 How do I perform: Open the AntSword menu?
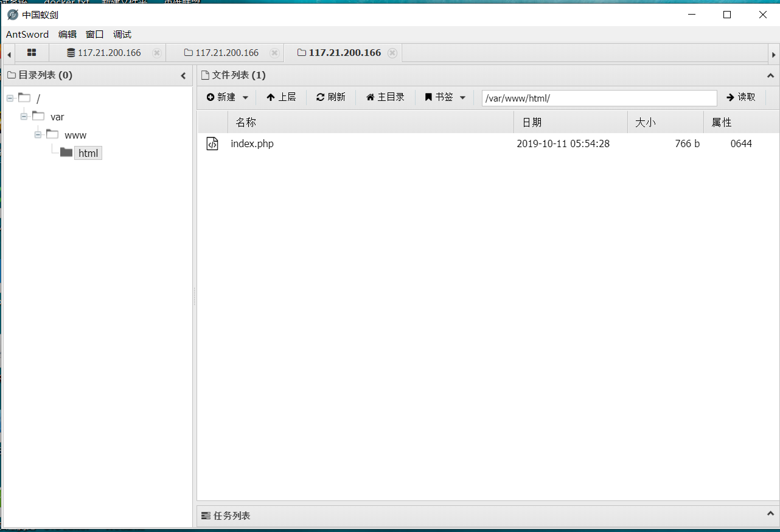(x=27, y=34)
